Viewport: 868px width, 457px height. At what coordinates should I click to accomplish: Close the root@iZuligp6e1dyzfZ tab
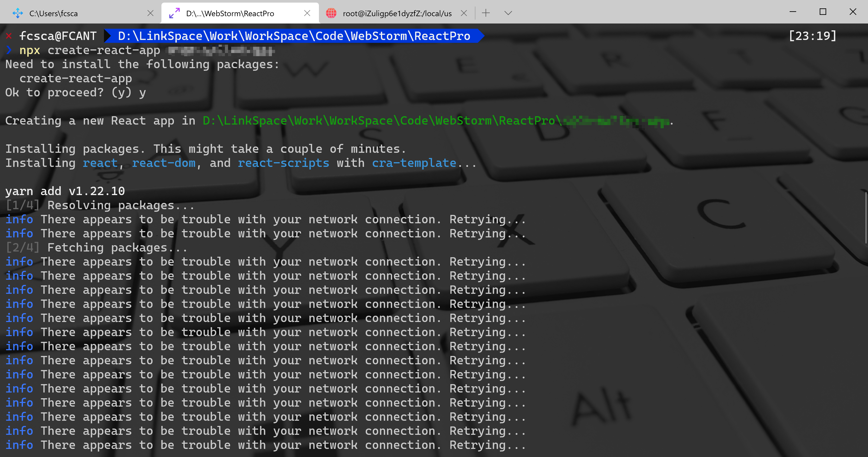pyautogui.click(x=464, y=13)
